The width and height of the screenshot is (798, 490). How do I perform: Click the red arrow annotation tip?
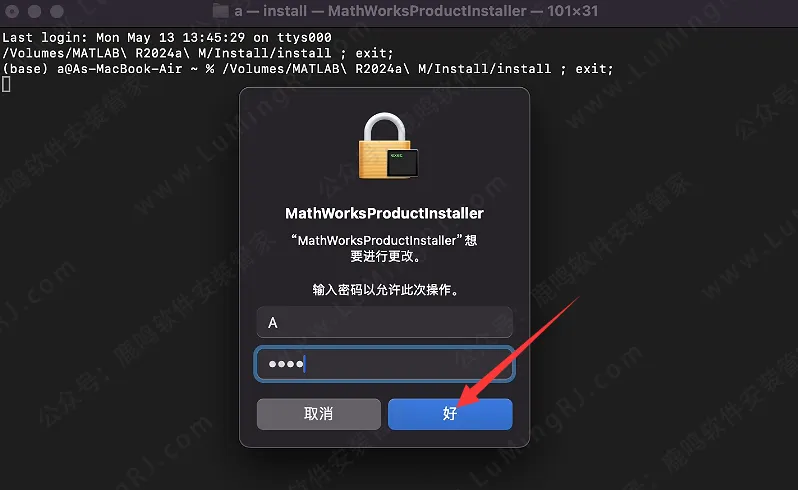pos(460,403)
